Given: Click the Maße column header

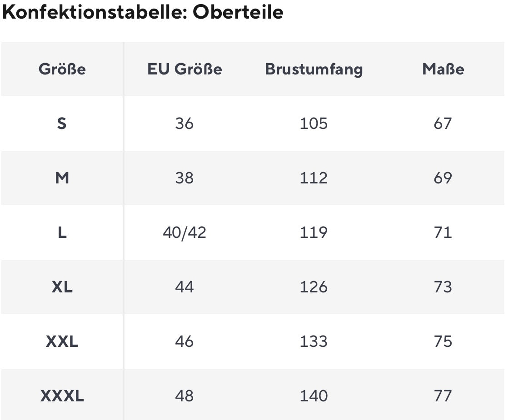Looking at the screenshot, I should (x=443, y=69).
